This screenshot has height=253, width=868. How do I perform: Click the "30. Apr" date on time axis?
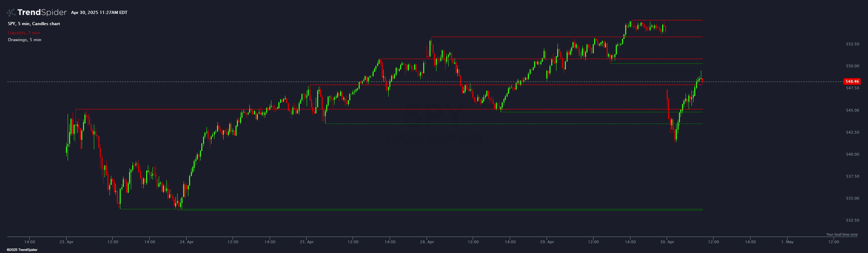coord(667,242)
